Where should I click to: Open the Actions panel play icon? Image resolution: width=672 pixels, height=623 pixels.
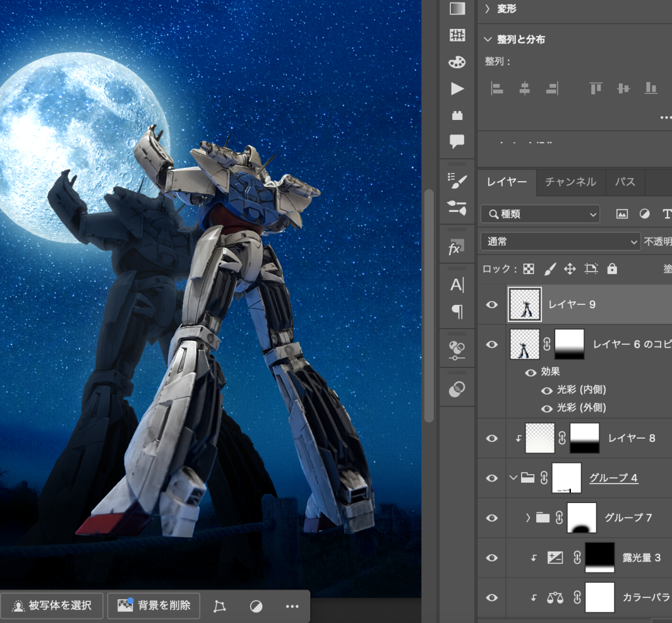coord(456,89)
